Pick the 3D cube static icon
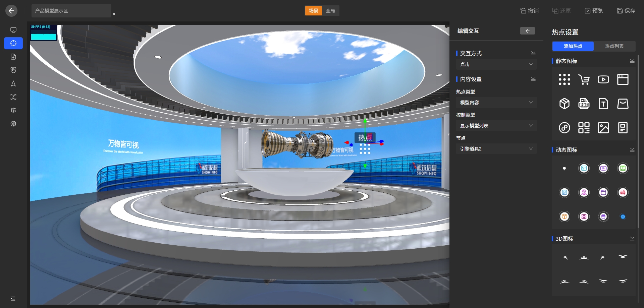Image resolution: width=644 pixels, height=308 pixels. [x=564, y=104]
